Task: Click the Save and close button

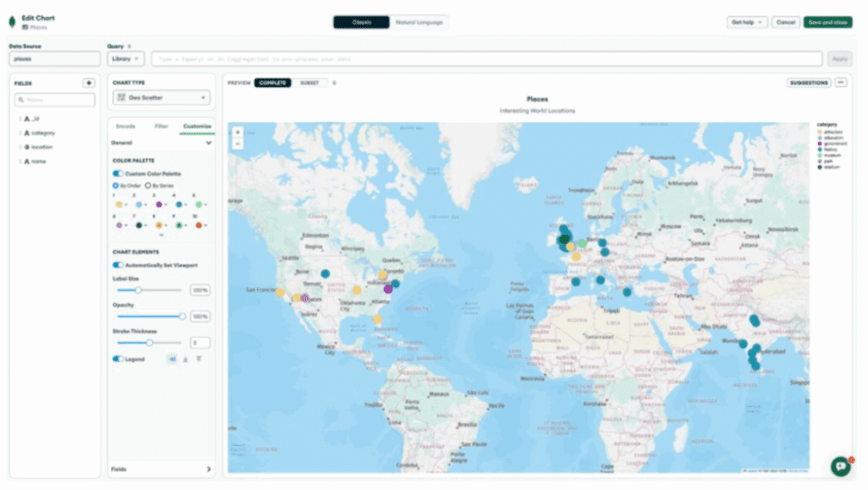Action: point(827,22)
